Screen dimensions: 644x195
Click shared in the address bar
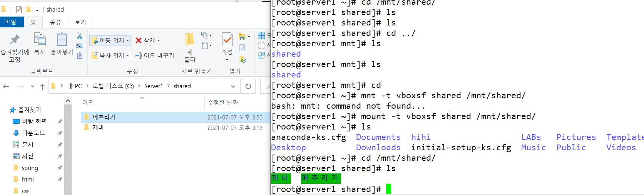pos(182,86)
